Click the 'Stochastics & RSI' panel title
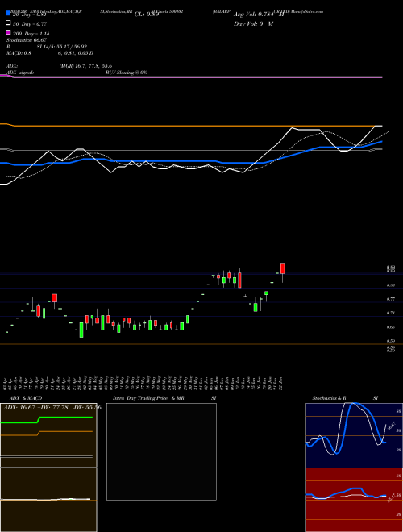The width and height of the screenshot is (403, 532). [345, 398]
